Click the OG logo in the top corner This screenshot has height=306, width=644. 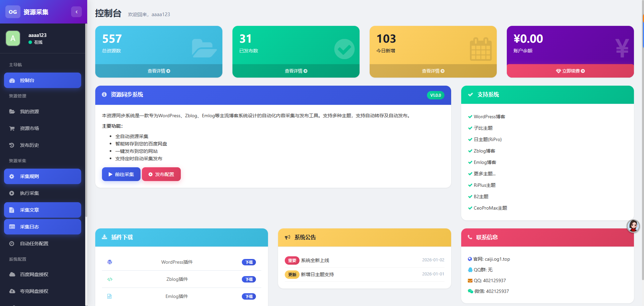click(x=13, y=12)
